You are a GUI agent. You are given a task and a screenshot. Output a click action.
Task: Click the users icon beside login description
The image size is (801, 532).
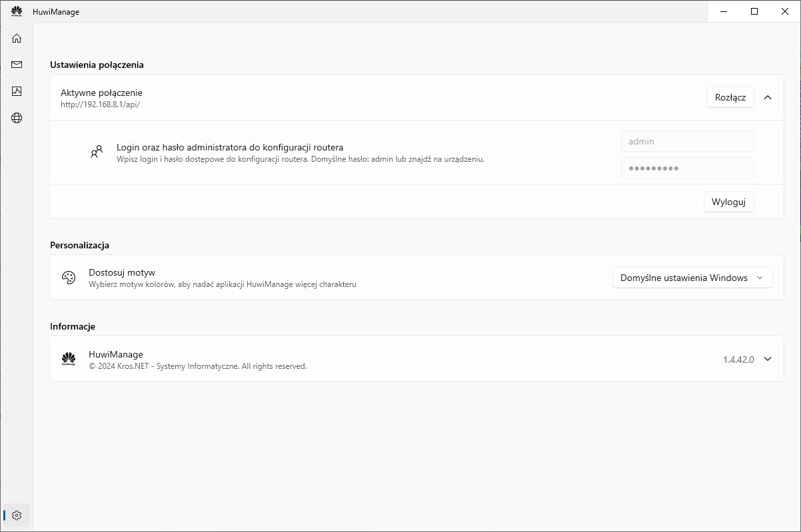pyautogui.click(x=97, y=152)
